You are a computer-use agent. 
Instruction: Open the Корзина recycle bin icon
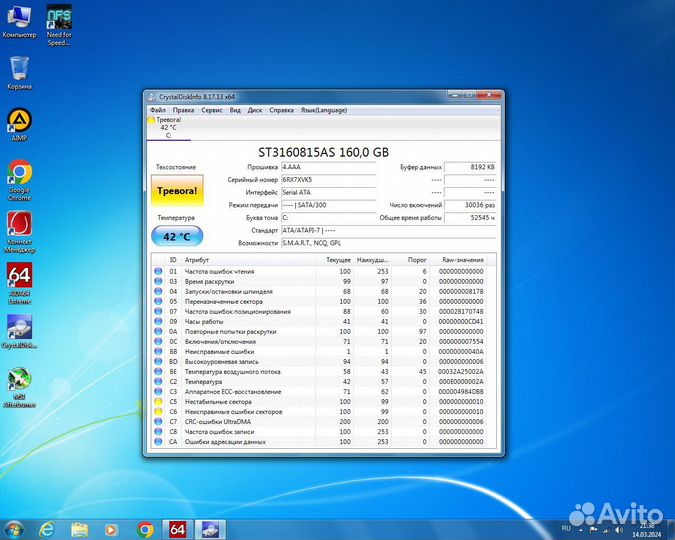point(19,70)
